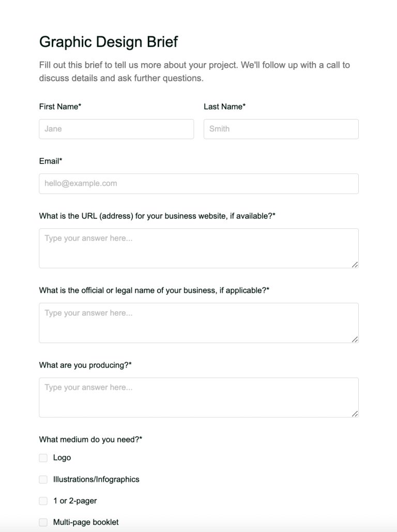Click the Email* label

coord(51,161)
